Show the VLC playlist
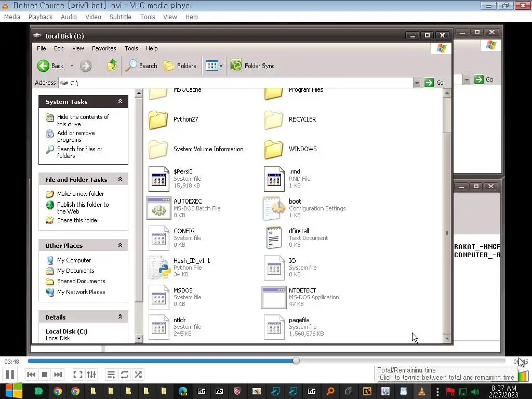Viewport: 532px width, 399px height. click(x=111, y=375)
